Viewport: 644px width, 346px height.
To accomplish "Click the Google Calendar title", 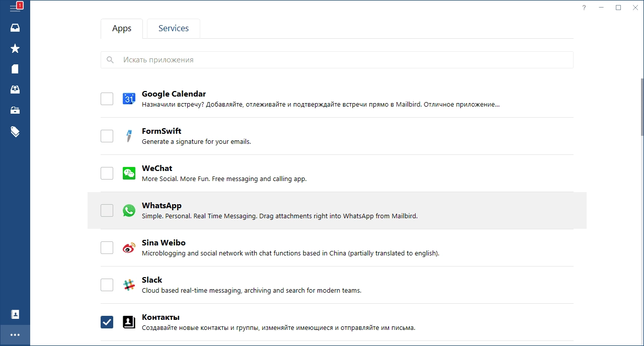I will pyautogui.click(x=174, y=94).
